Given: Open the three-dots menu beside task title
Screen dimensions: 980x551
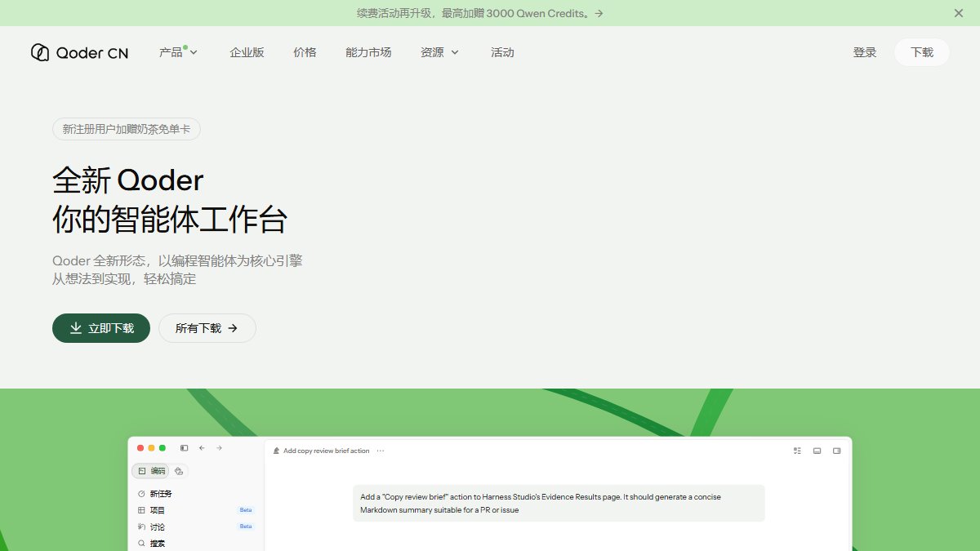Looking at the screenshot, I should pos(381,451).
